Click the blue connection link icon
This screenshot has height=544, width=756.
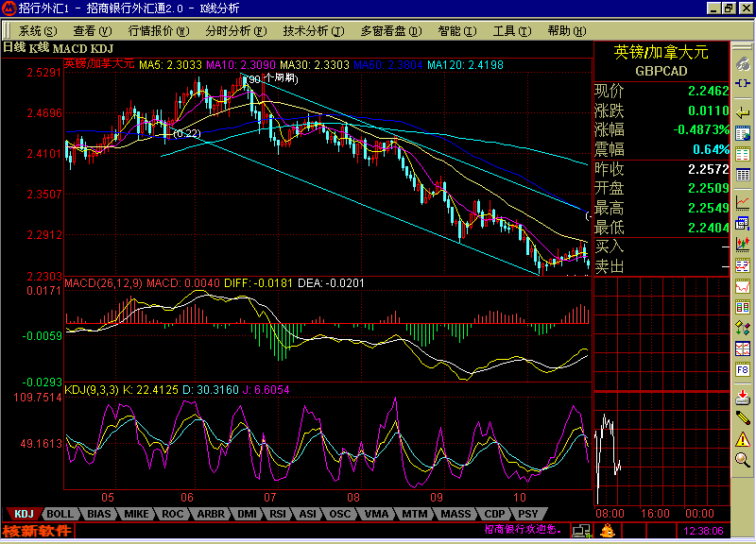click(x=743, y=84)
